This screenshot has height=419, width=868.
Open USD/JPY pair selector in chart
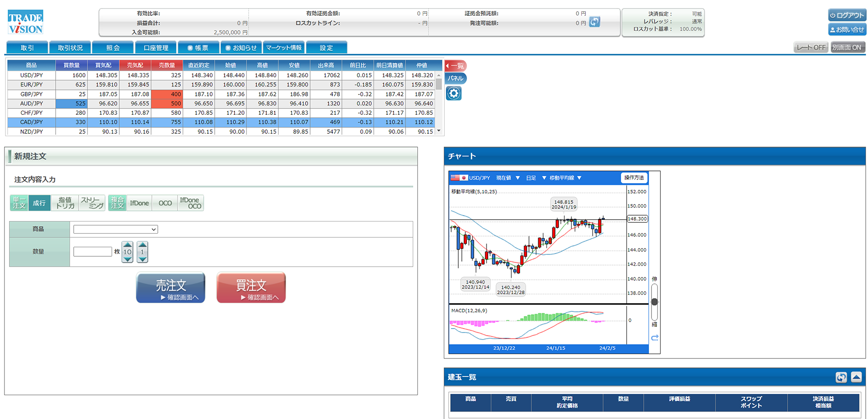pyautogui.click(x=479, y=178)
